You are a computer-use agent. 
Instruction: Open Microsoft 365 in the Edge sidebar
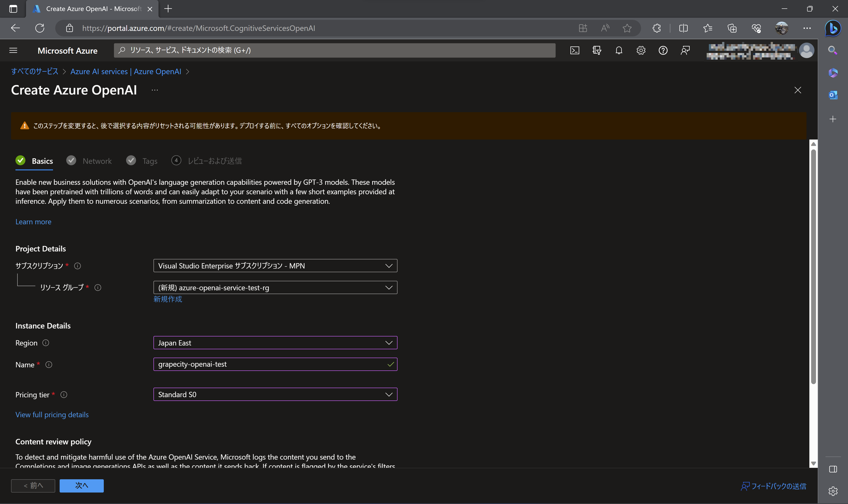coord(833,73)
